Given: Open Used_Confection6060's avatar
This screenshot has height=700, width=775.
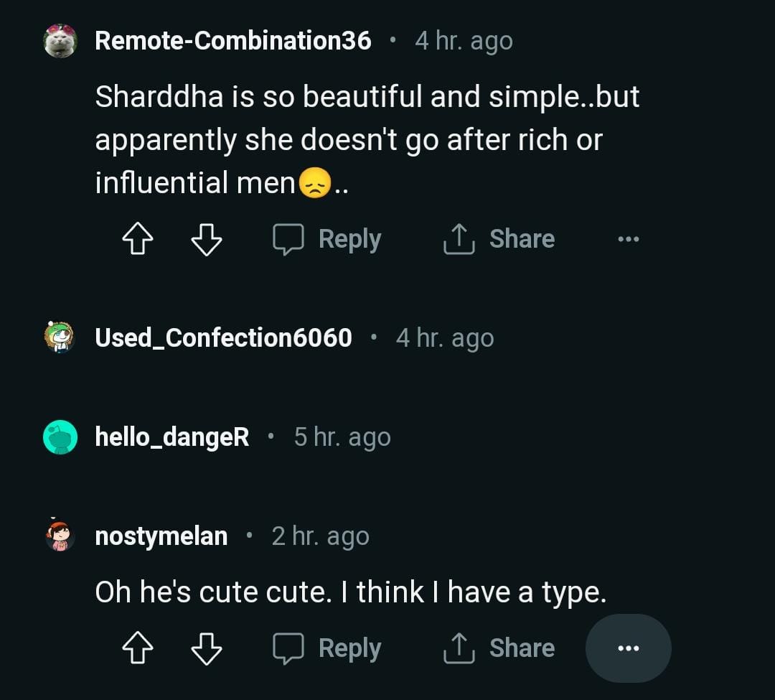Looking at the screenshot, I should click(x=60, y=337).
